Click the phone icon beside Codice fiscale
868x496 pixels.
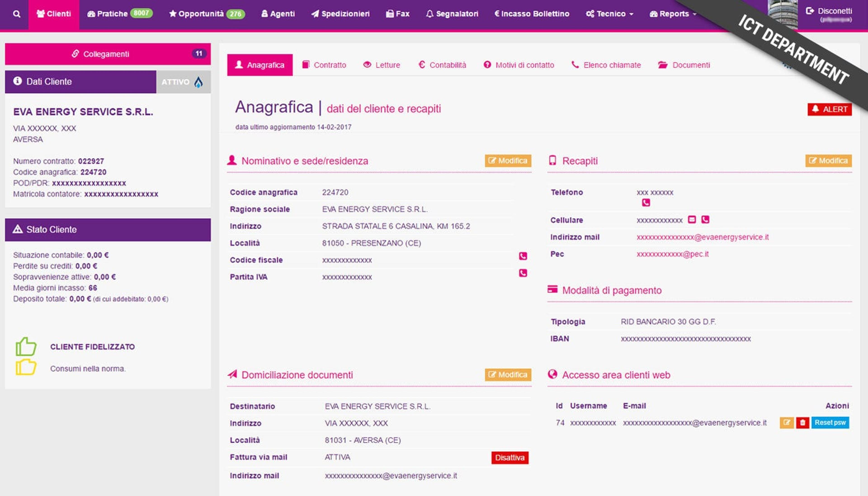point(523,256)
